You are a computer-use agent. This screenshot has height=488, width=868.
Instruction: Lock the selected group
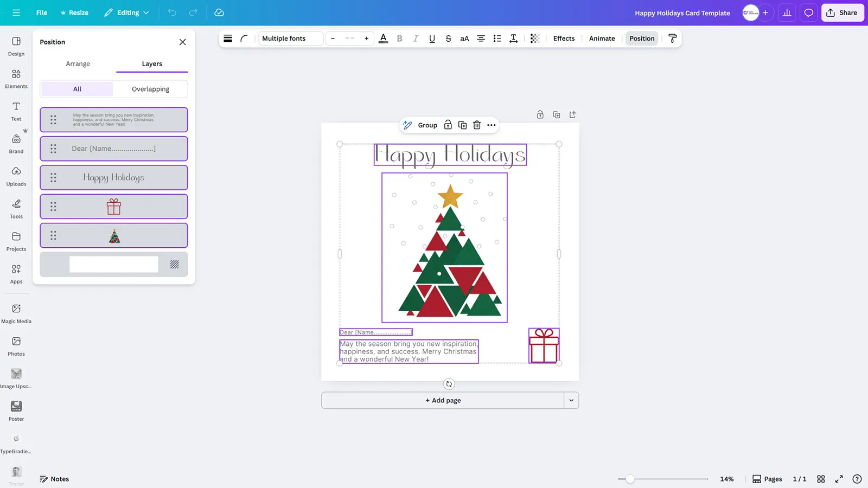(448, 125)
